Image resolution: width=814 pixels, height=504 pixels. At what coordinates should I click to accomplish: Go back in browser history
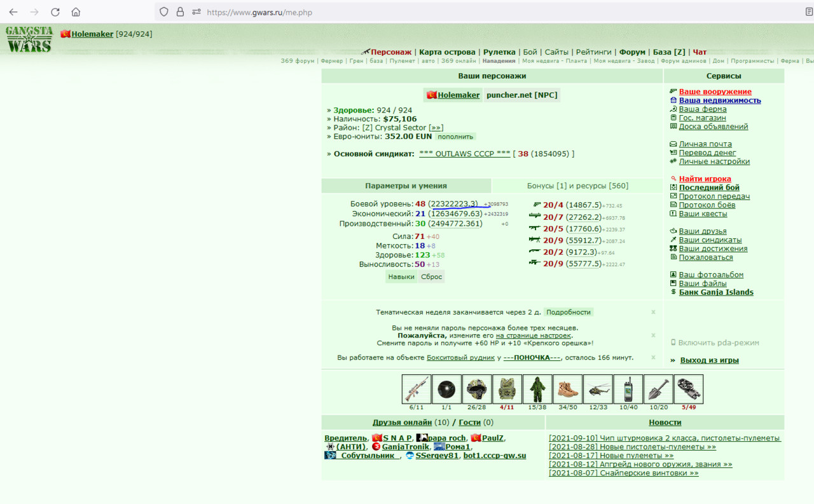coord(13,12)
